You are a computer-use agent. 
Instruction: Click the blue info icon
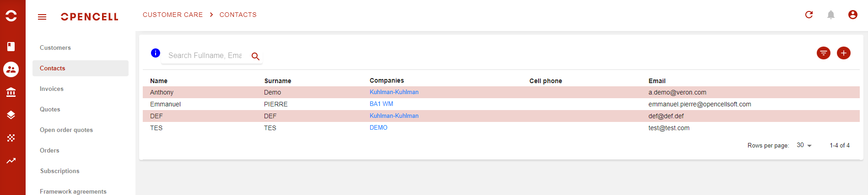[x=156, y=53]
